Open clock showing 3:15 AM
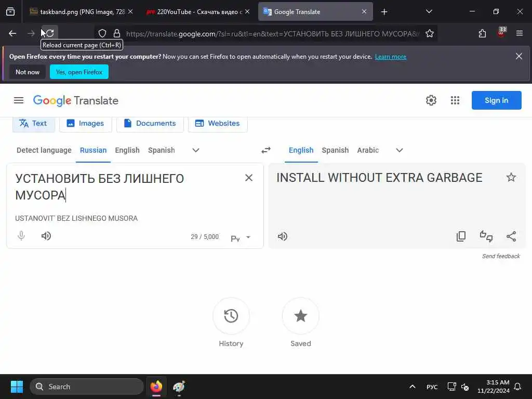The image size is (532, 399). [x=494, y=387]
